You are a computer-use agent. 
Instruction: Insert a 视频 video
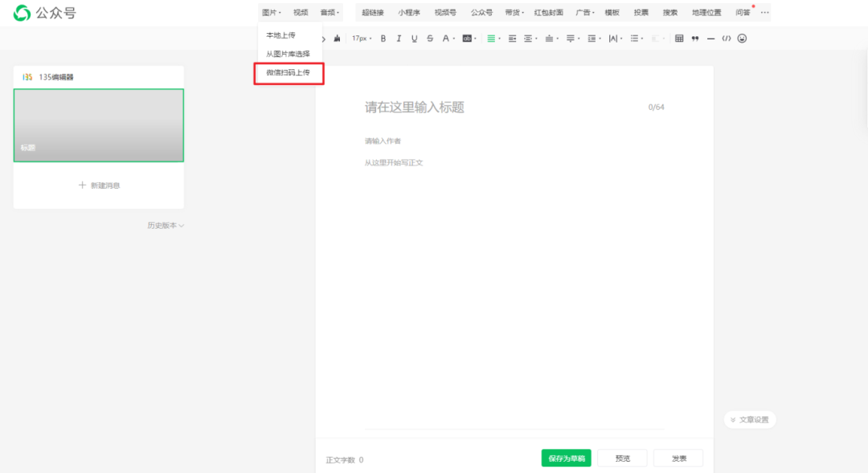click(301, 13)
